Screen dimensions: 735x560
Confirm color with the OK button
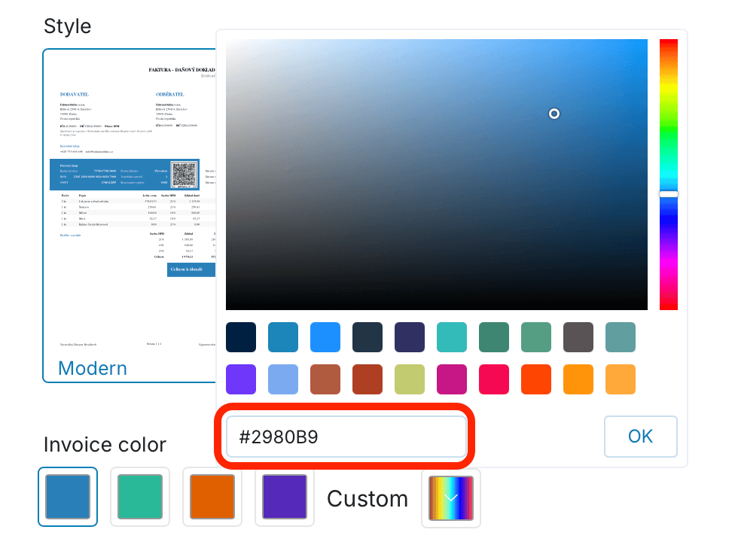641,437
